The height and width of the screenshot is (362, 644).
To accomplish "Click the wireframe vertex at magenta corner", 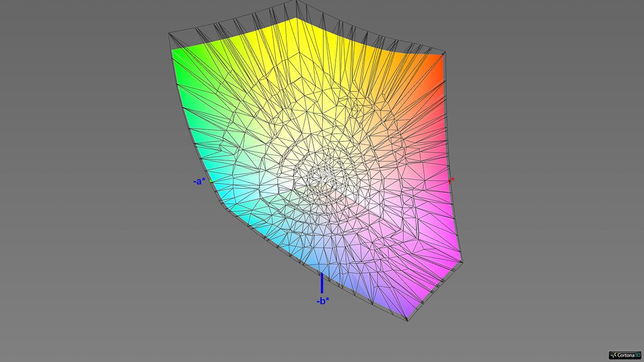I will (462, 262).
